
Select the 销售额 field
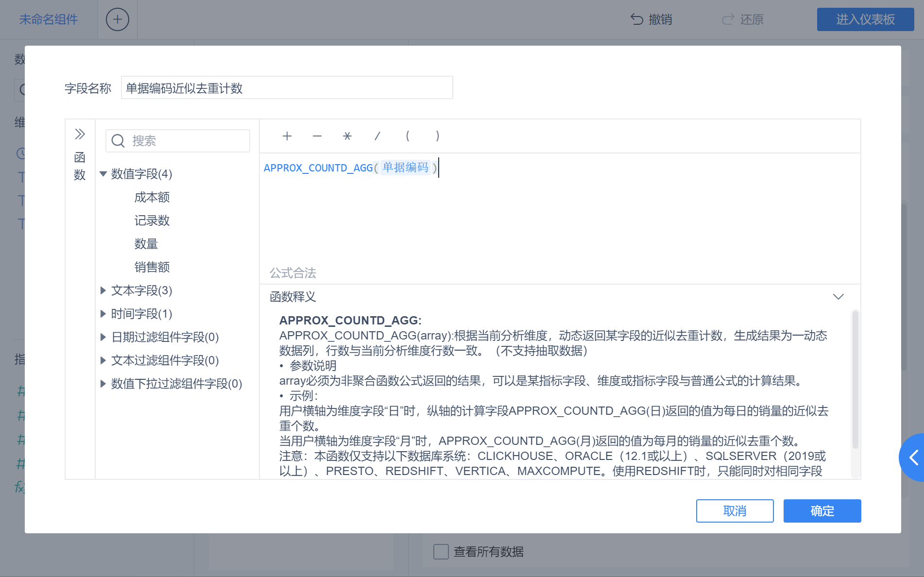click(152, 267)
